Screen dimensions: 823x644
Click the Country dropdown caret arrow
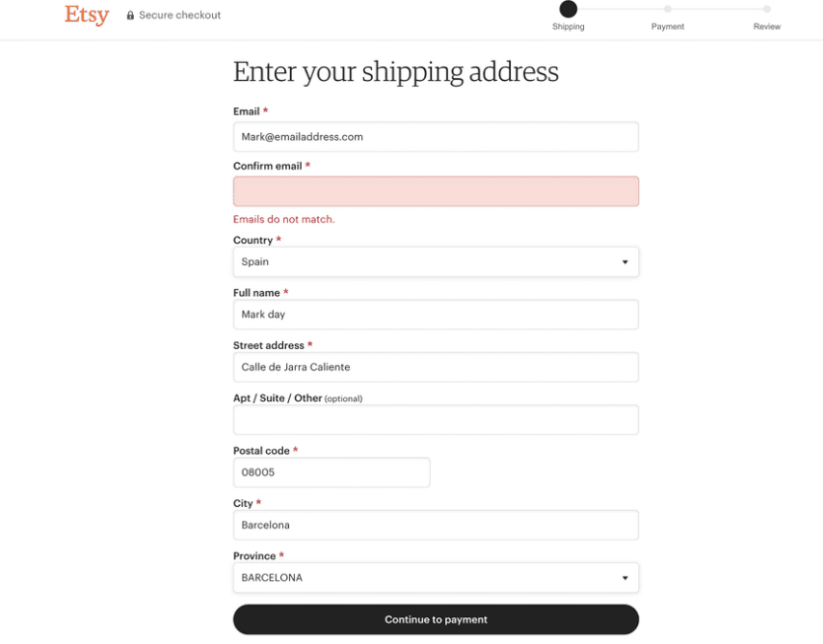[624, 261]
